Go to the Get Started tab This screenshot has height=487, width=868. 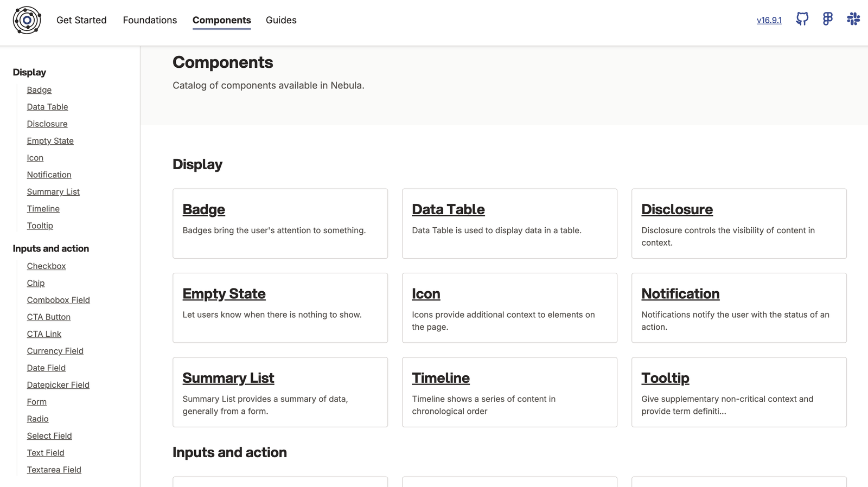point(81,20)
